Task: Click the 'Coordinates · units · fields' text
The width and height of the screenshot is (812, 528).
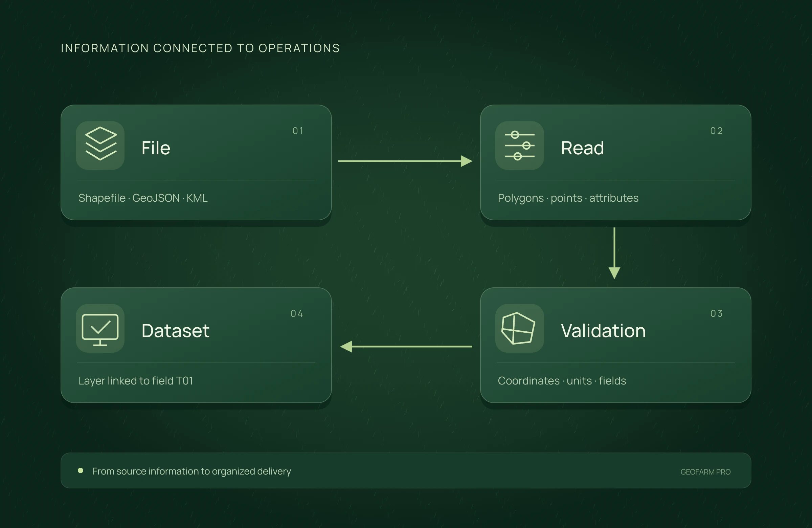Action: point(562,380)
